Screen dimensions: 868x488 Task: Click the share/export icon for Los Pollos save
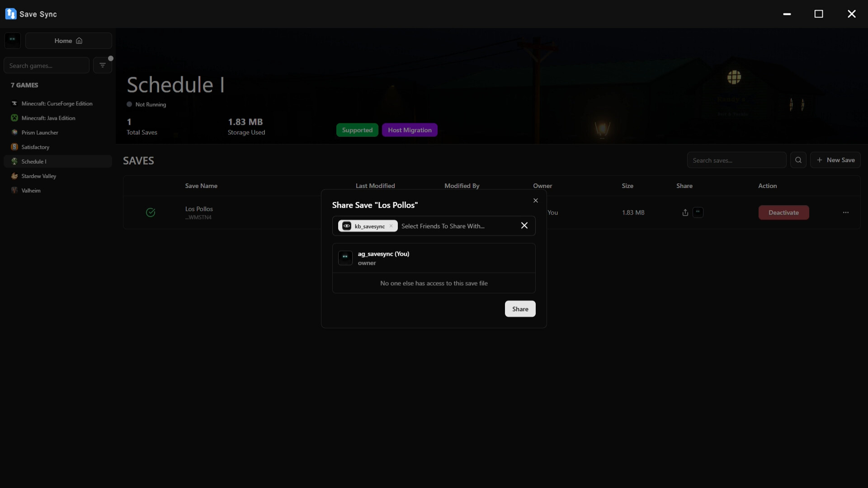point(684,212)
